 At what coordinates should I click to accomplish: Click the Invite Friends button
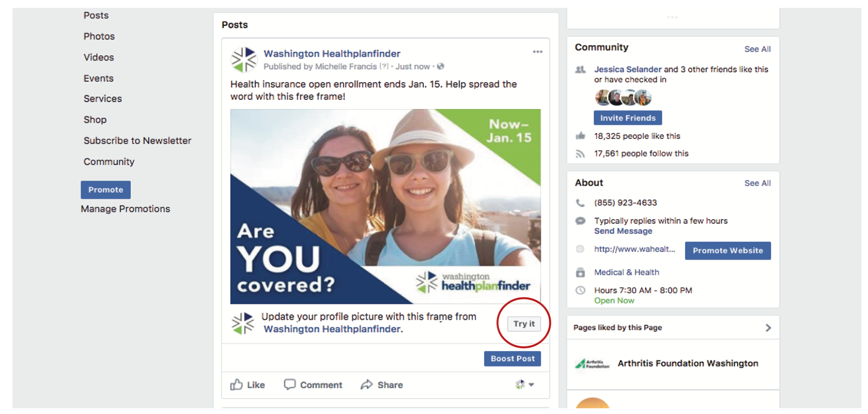click(628, 118)
